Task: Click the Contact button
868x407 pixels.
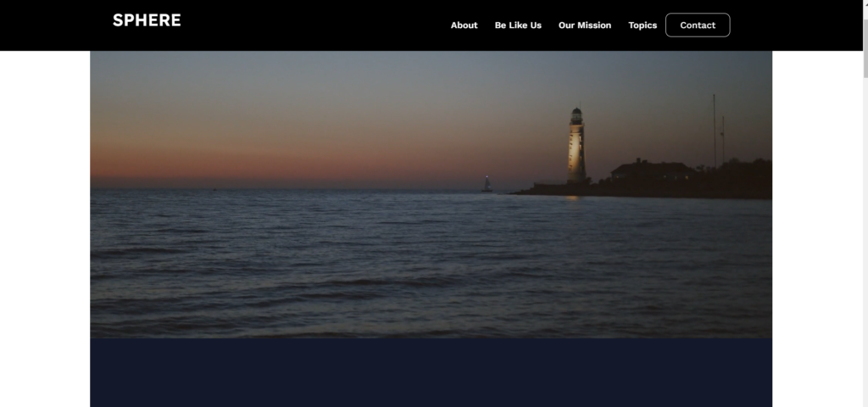Action: click(x=698, y=25)
